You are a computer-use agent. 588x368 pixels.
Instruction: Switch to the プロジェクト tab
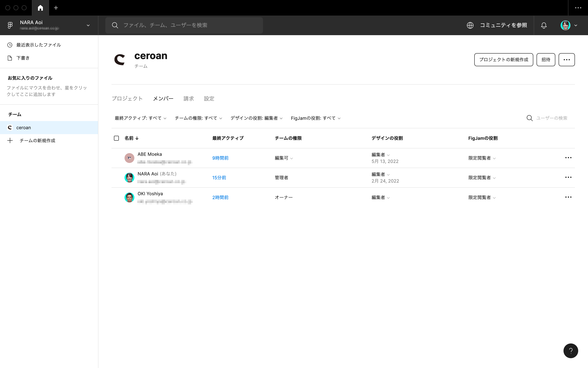[127, 99]
